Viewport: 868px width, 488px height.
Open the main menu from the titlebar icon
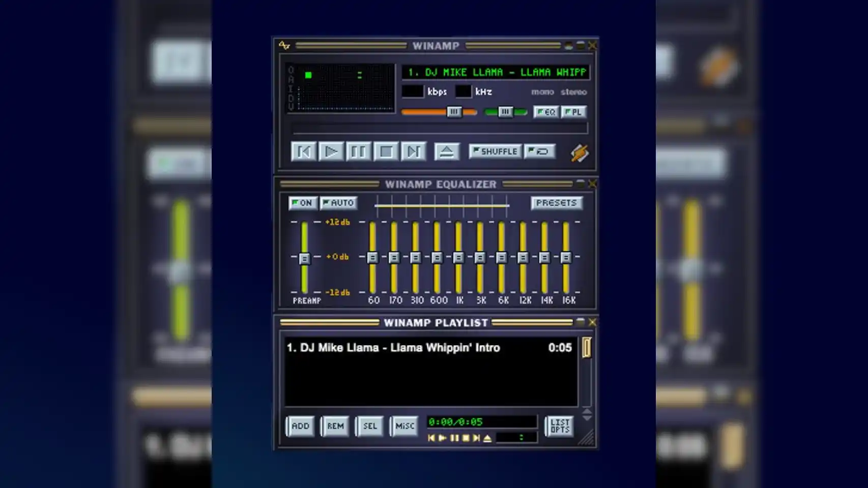(x=283, y=46)
